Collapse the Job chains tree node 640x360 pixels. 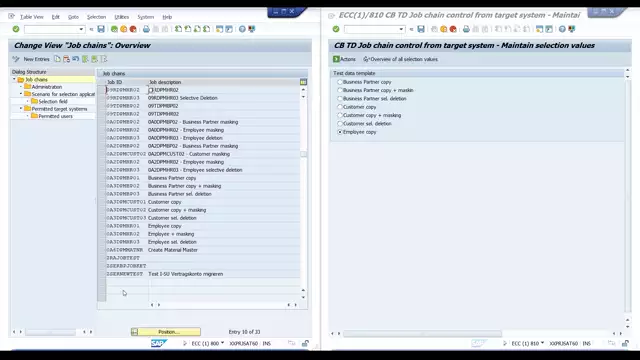point(14,80)
